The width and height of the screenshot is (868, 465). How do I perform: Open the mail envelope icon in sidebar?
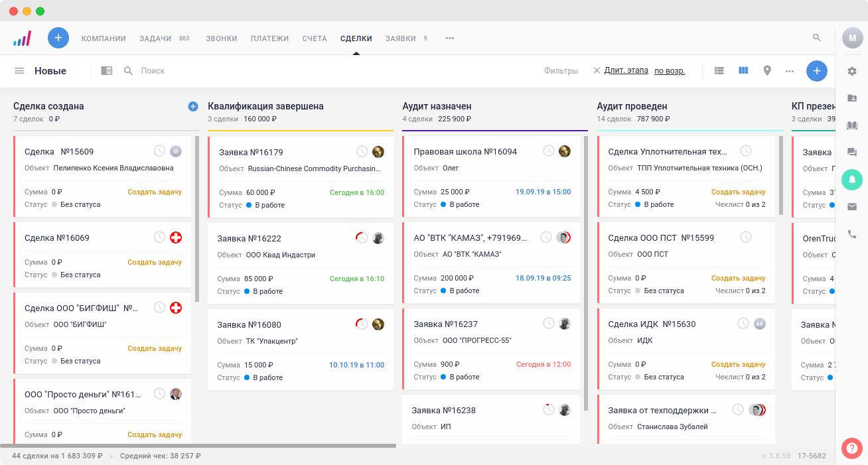click(852, 206)
